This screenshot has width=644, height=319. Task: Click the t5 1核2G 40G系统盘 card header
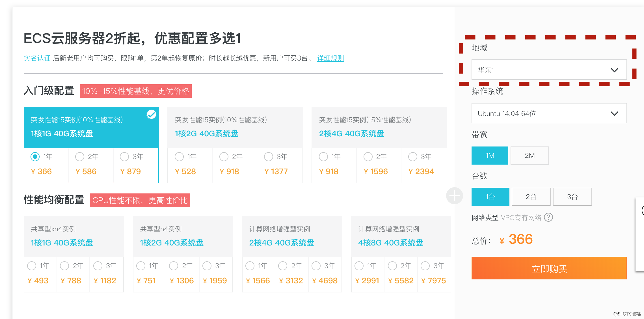[x=235, y=127]
